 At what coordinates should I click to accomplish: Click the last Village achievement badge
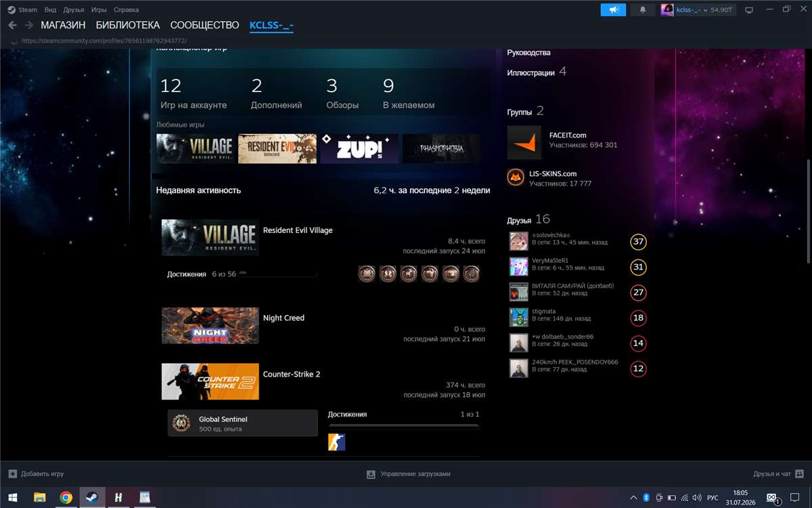(x=472, y=274)
